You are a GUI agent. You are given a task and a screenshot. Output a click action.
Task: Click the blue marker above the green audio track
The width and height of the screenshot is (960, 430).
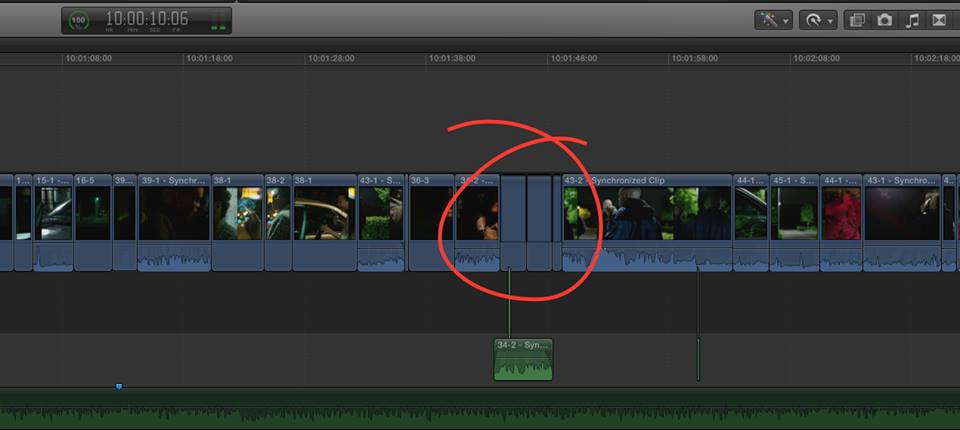pos(119,387)
